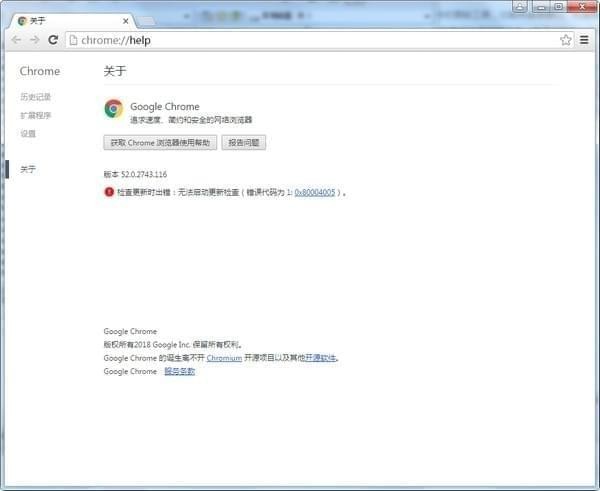Open 历史记录 in the sidebar

[x=35, y=97]
